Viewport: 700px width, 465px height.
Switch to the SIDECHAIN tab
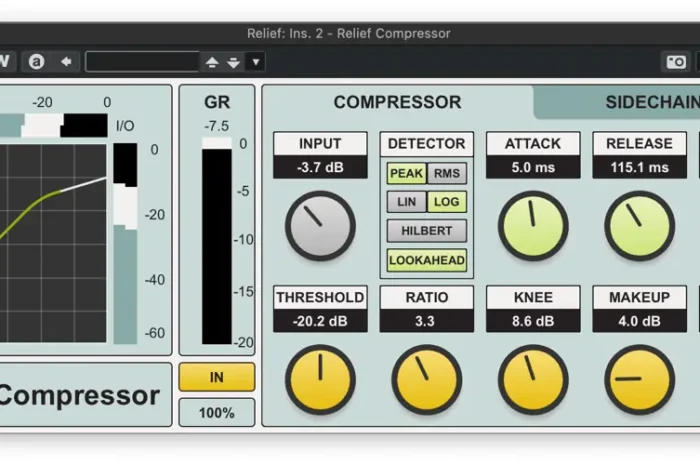coord(653,102)
